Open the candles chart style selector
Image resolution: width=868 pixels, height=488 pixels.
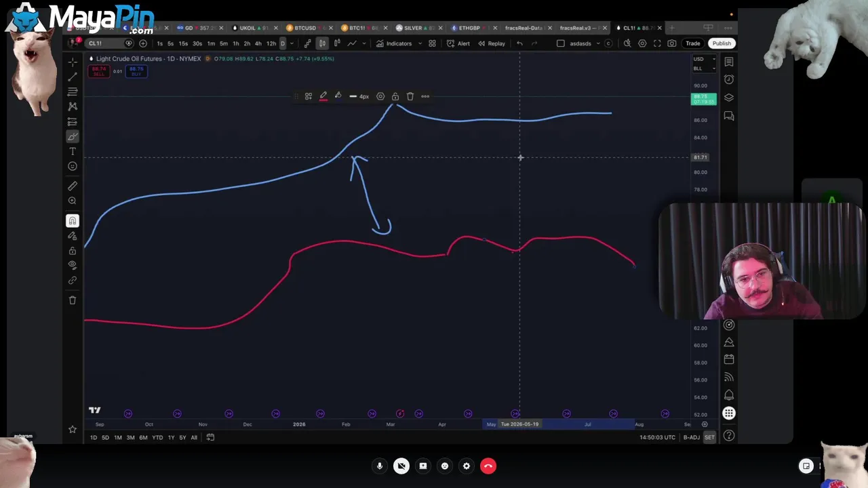[x=322, y=43]
